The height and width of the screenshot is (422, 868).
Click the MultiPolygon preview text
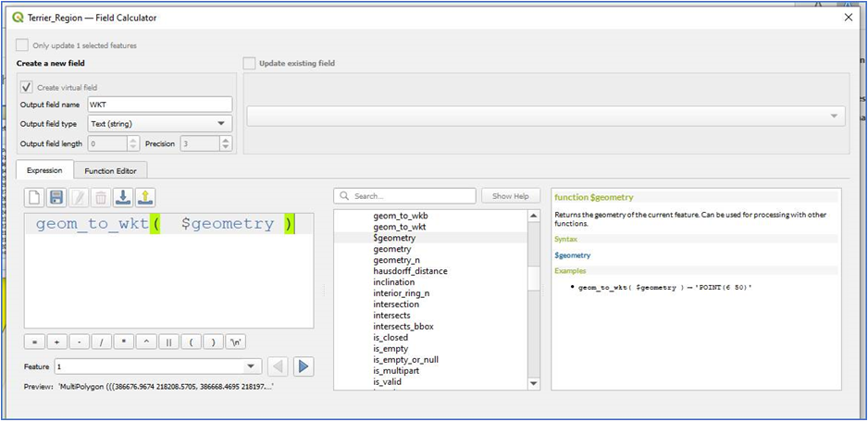pos(166,387)
